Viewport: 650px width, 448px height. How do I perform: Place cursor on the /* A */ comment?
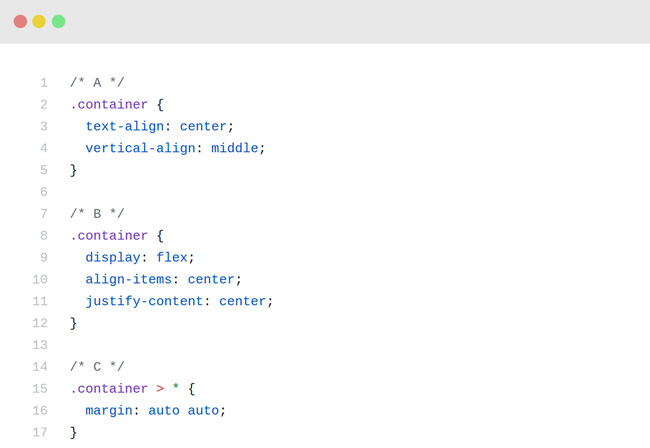tap(97, 82)
